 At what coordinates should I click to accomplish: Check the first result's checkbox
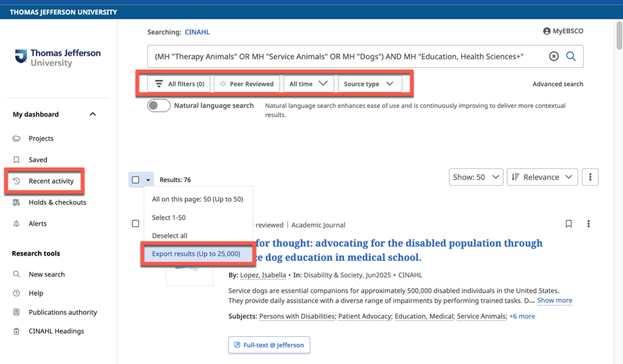click(x=136, y=224)
